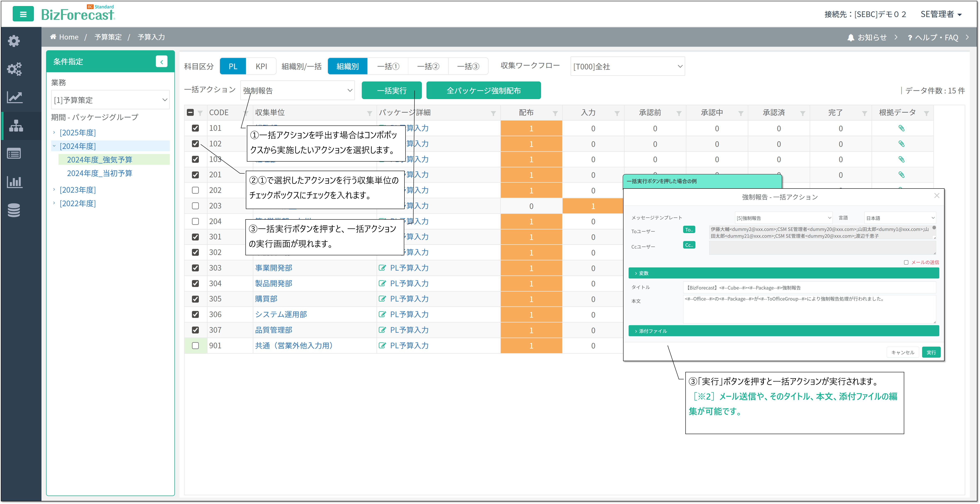980x504 pixels.
Task: Open the database sidebar icon
Action: click(x=14, y=210)
